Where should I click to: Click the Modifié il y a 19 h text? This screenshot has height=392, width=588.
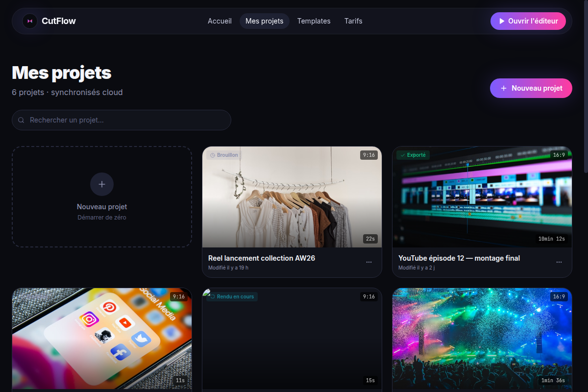(x=228, y=268)
